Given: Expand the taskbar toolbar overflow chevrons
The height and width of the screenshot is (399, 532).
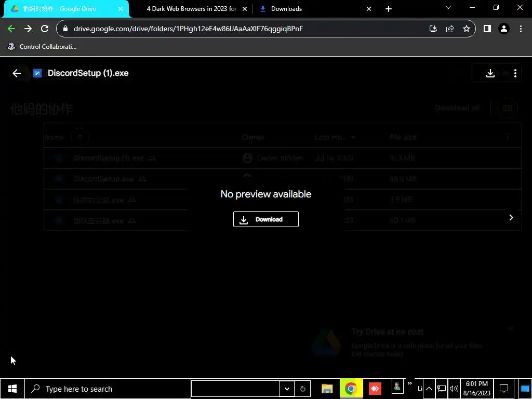Looking at the screenshot, I should pos(409,383).
